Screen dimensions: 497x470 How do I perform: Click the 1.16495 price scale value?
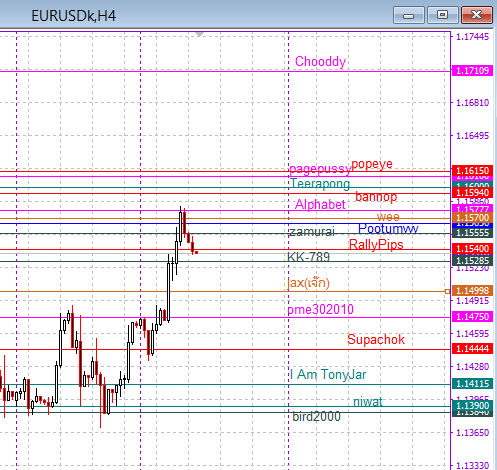pos(472,136)
